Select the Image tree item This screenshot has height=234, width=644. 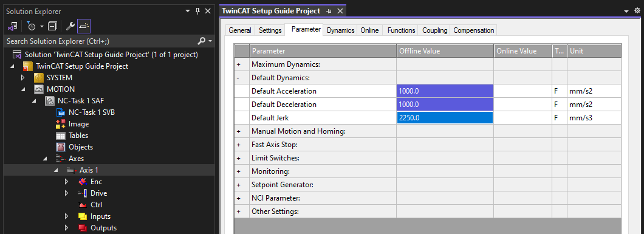point(79,123)
